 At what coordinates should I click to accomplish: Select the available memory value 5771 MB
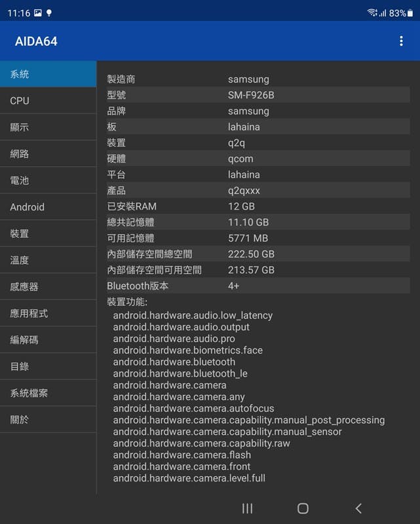point(248,238)
